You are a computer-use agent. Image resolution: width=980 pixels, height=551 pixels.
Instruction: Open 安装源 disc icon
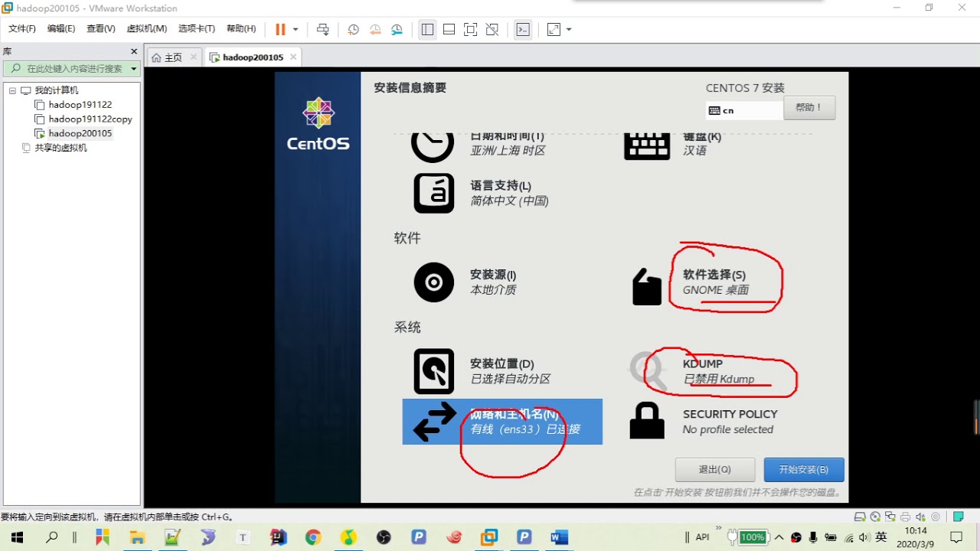tap(434, 282)
